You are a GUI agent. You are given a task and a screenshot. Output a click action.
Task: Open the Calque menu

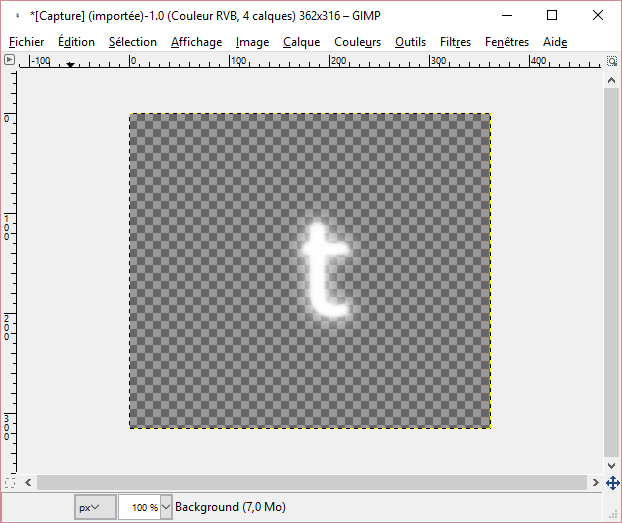(301, 42)
